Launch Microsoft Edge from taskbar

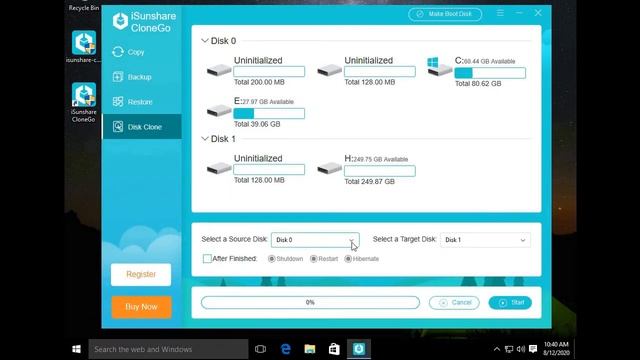pos(286,349)
